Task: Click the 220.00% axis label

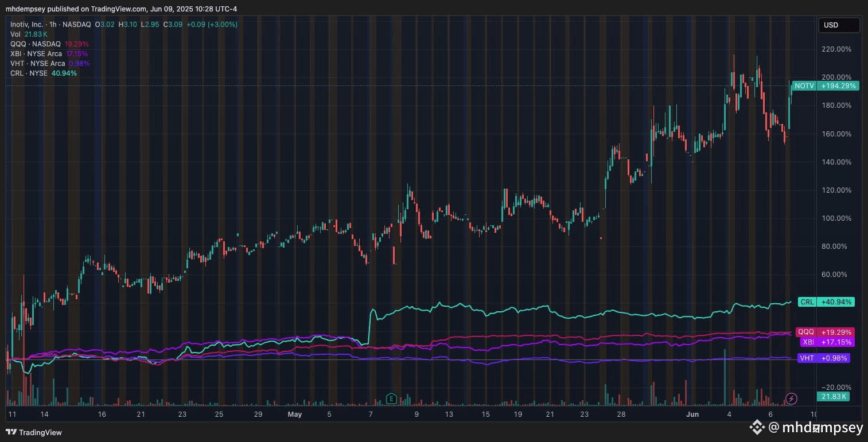Action: coord(837,49)
